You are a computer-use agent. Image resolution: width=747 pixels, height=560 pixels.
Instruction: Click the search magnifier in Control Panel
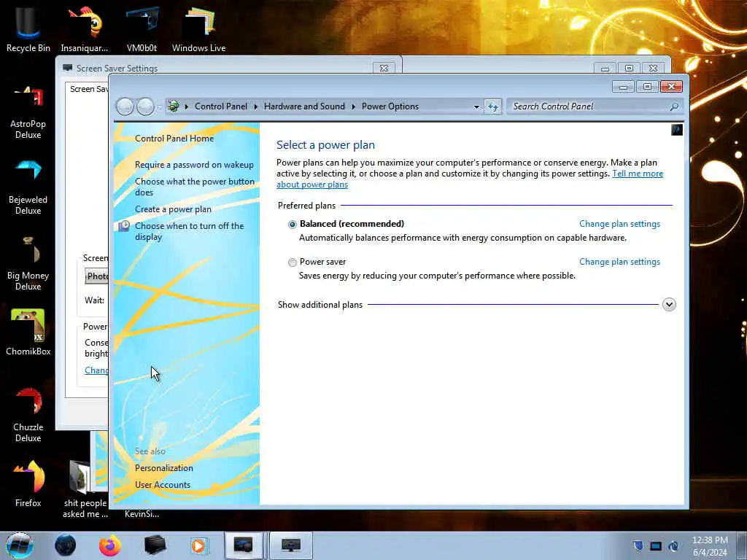tap(674, 106)
